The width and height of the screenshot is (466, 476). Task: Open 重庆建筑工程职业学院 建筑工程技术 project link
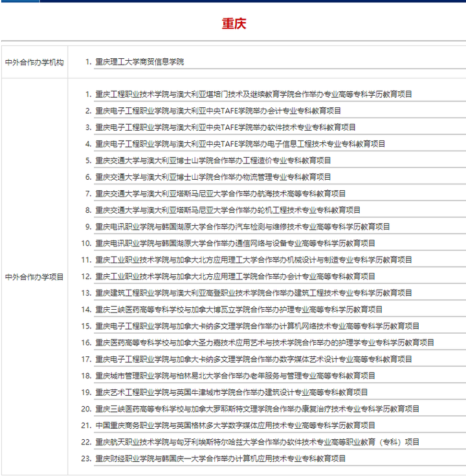pos(253,293)
